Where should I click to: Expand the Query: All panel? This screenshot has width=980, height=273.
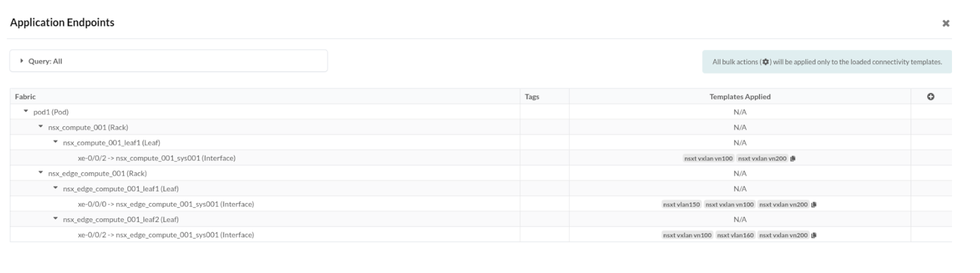(x=22, y=61)
